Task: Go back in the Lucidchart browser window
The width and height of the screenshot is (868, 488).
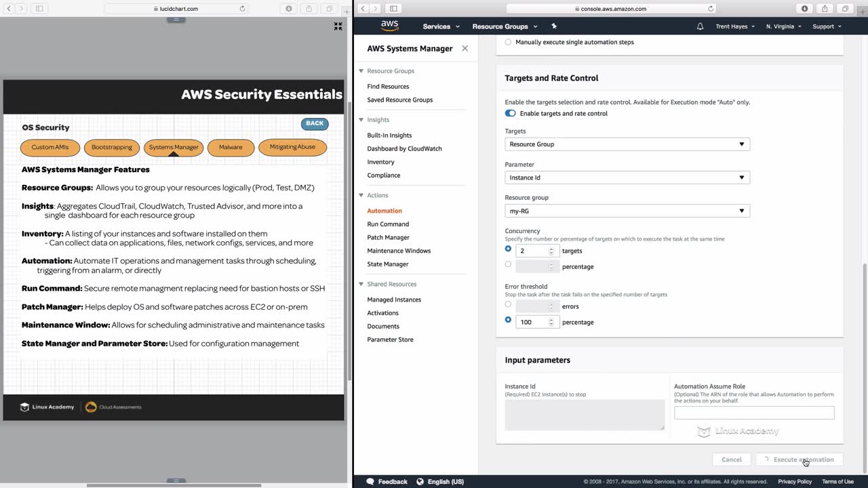Action: (10, 9)
